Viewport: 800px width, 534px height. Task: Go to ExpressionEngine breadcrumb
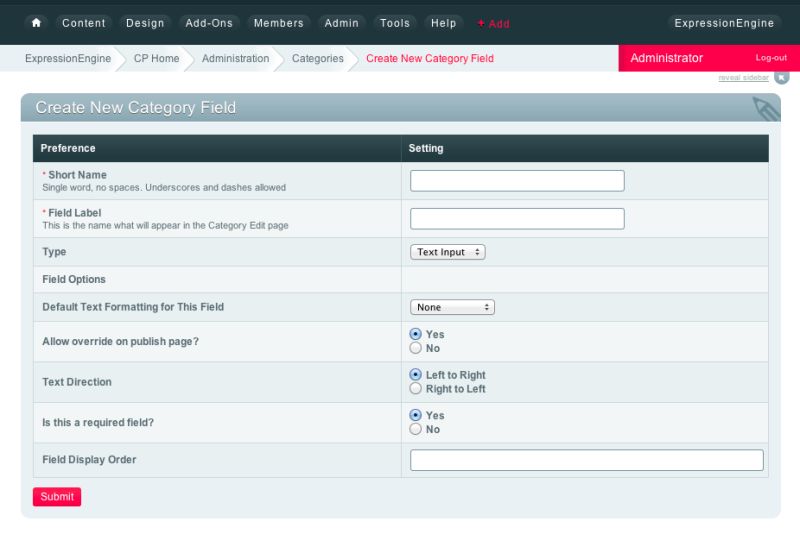pyautogui.click(x=68, y=58)
